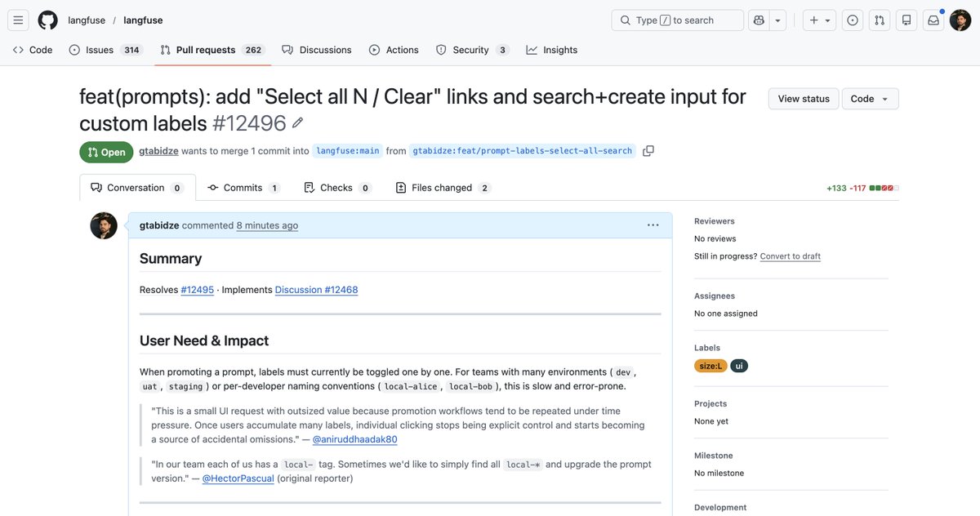Switch to the Actions tab
The height and width of the screenshot is (516, 980).
tap(394, 50)
